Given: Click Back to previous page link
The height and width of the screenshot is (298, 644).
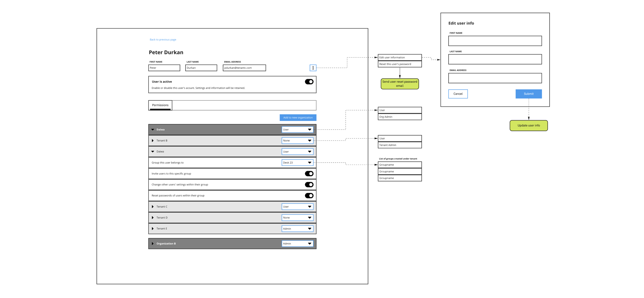Looking at the screenshot, I should pyautogui.click(x=163, y=39).
